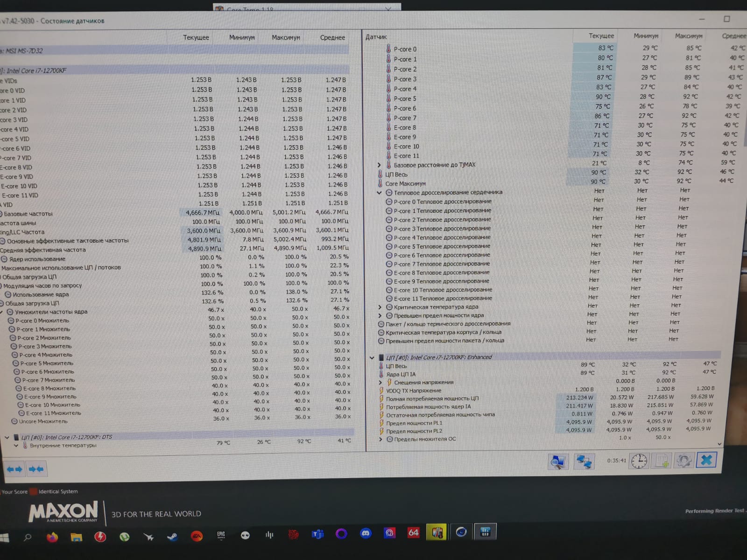Click the left panel Минимум column header
The image size is (747, 560).
point(242,37)
